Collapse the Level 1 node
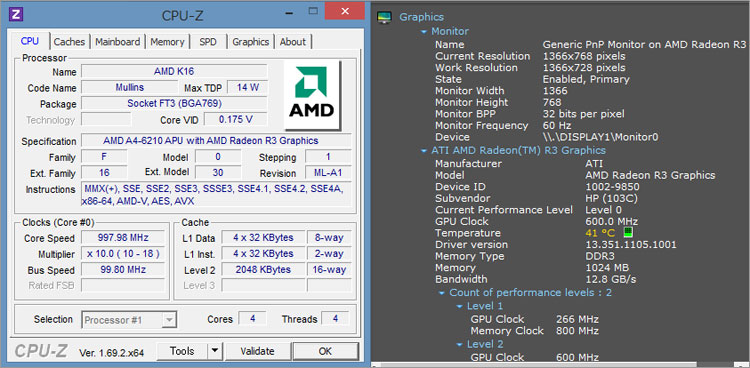The height and width of the screenshot is (368, 750). pyautogui.click(x=459, y=306)
